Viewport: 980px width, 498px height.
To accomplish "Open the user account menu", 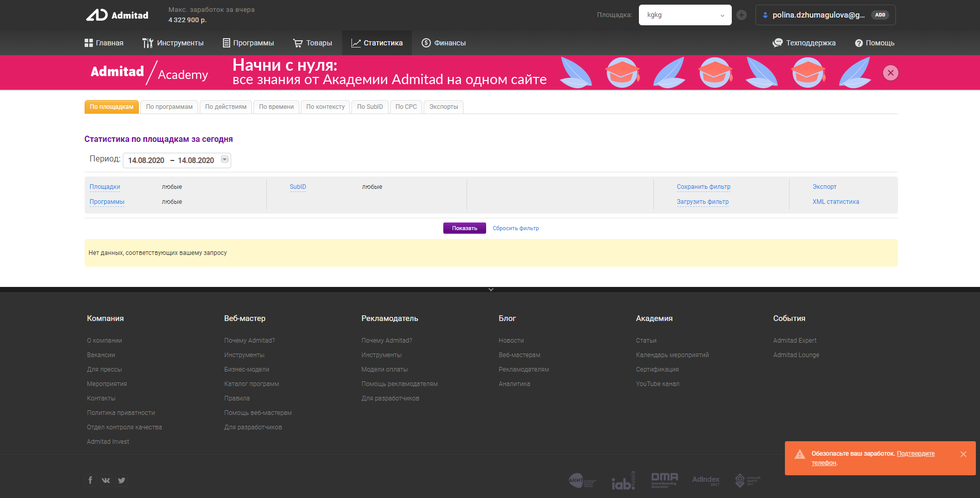I will pyautogui.click(x=825, y=15).
